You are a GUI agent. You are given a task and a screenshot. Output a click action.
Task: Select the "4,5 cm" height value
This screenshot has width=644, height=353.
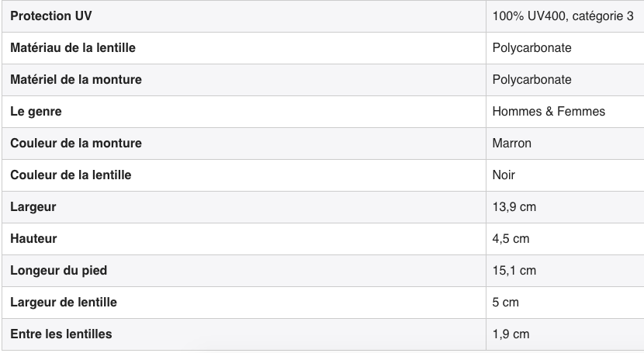click(511, 239)
